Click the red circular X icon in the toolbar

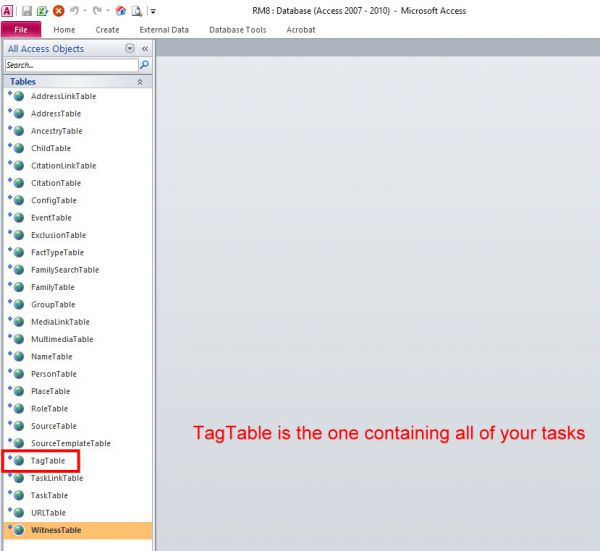pyautogui.click(x=58, y=11)
